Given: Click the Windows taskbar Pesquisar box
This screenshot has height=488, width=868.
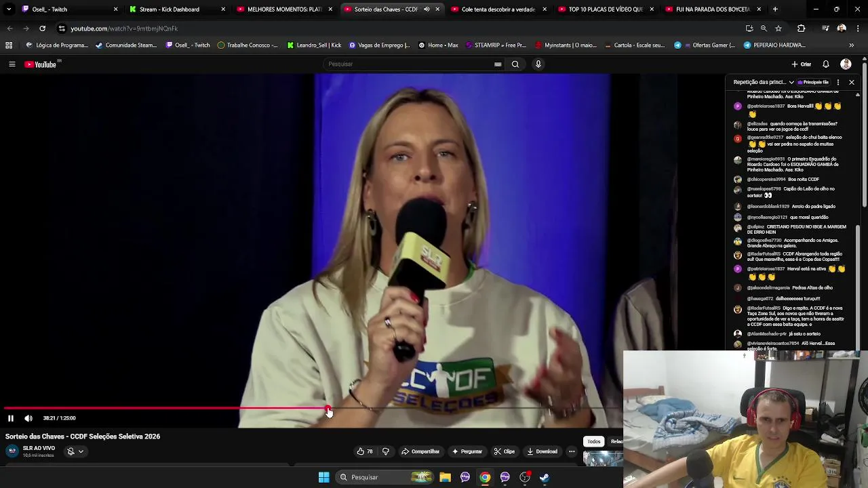Looking at the screenshot, I should tap(385, 477).
